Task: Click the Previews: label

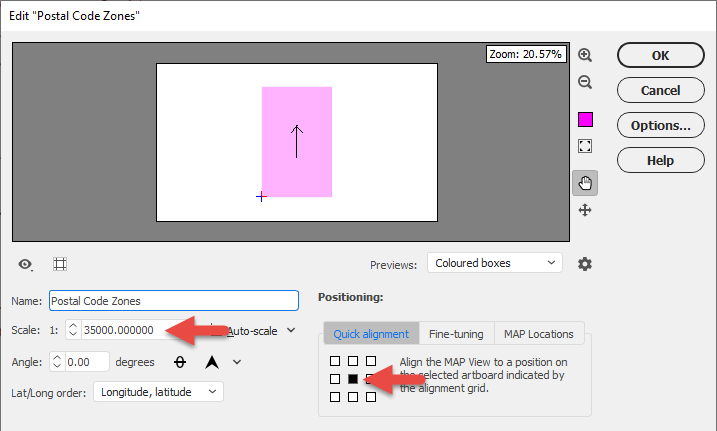Action: tap(393, 265)
